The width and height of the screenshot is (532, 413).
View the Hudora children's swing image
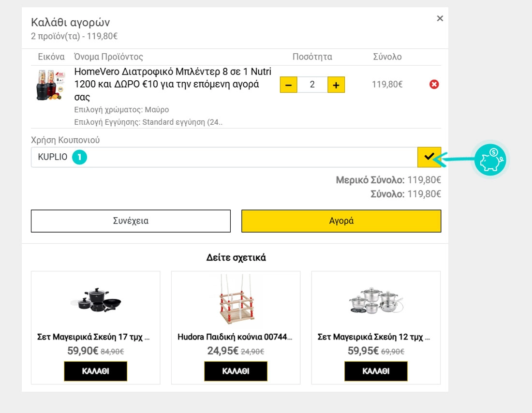tap(236, 301)
